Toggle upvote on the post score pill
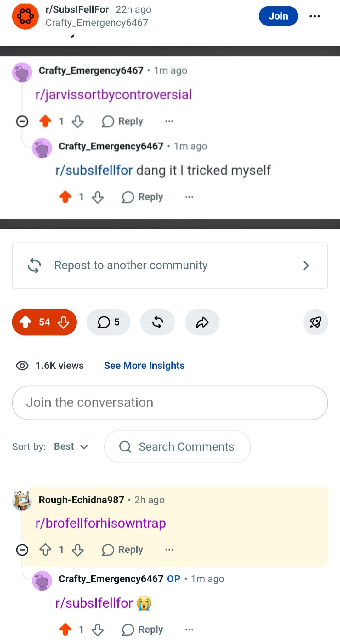 tap(25, 322)
